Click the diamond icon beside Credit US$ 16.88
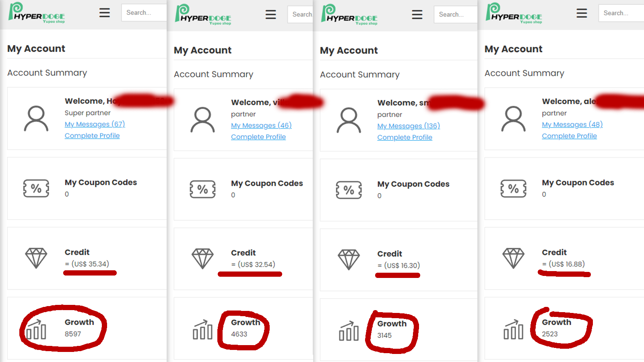The image size is (644, 362). [x=513, y=258]
